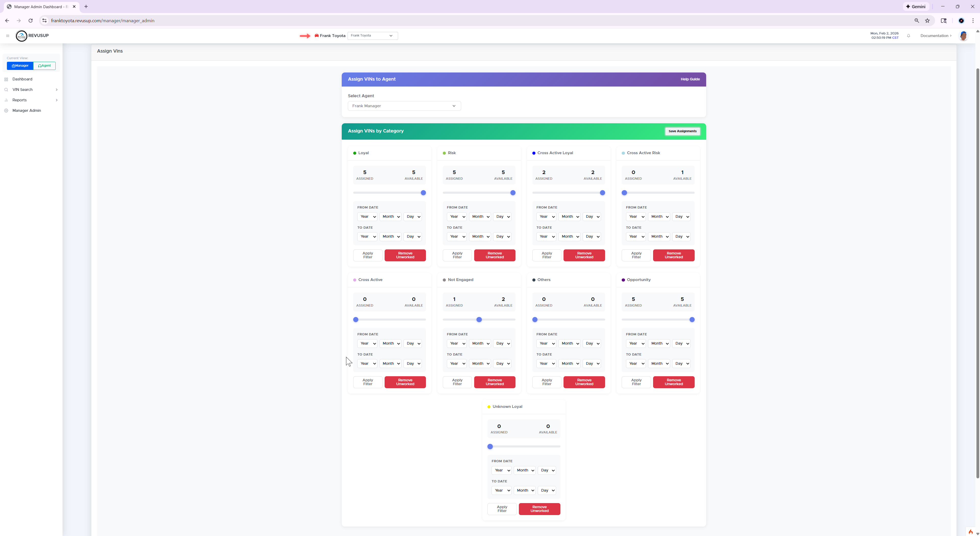Open the Help Guide
Viewport: 980px width, 536px height.
(x=690, y=79)
